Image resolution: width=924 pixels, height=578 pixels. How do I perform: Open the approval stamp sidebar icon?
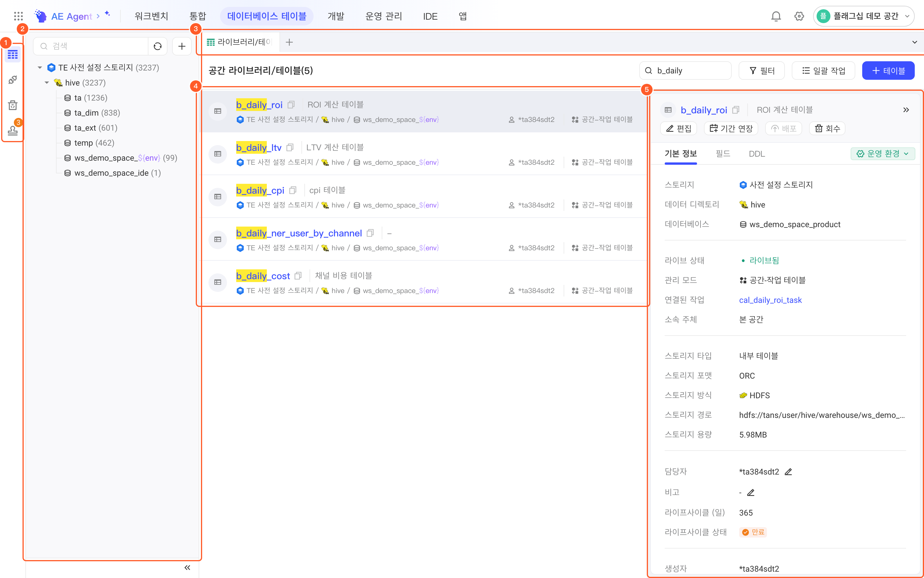[x=13, y=130]
